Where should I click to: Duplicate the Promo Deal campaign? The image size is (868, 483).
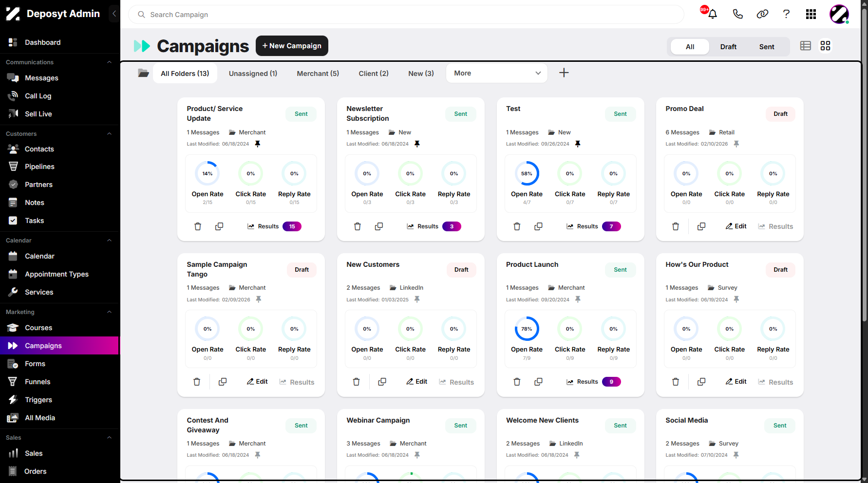[x=701, y=226]
